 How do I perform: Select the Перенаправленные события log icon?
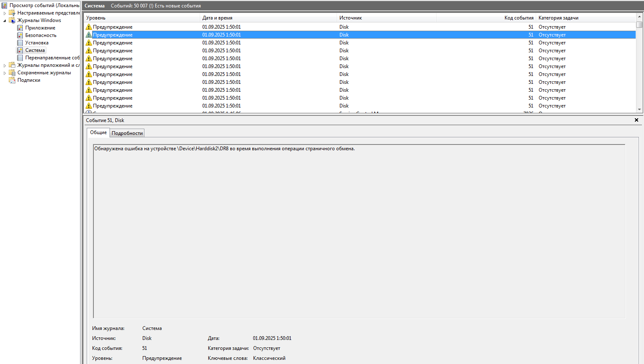[x=20, y=58]
